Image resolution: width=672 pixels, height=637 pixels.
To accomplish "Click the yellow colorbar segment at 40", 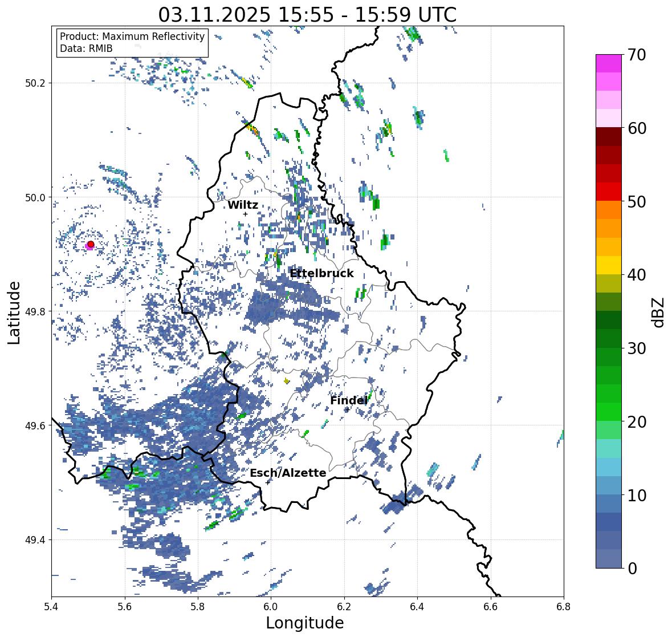I will [609, 265].
